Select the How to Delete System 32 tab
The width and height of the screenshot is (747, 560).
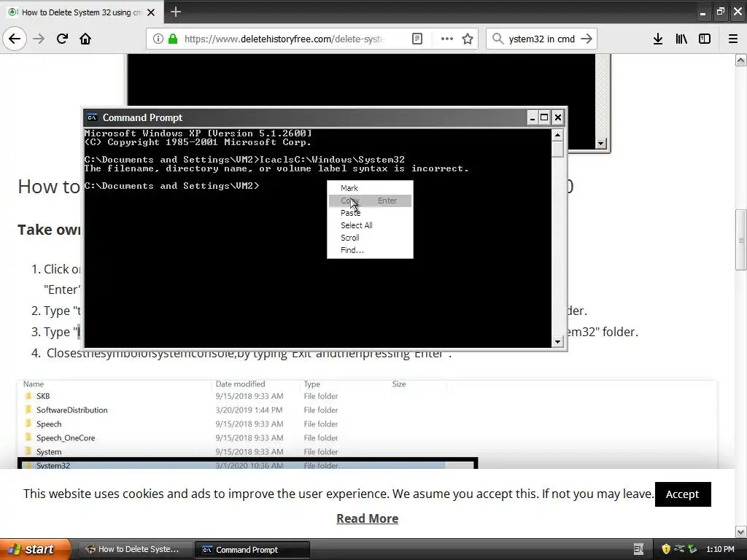click(82, 12)
